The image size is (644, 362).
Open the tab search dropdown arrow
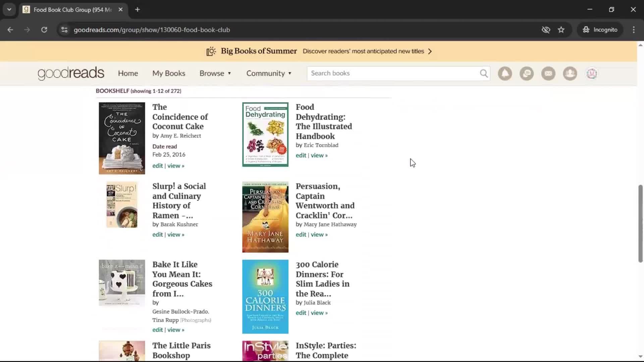click(x=9, y=10)
